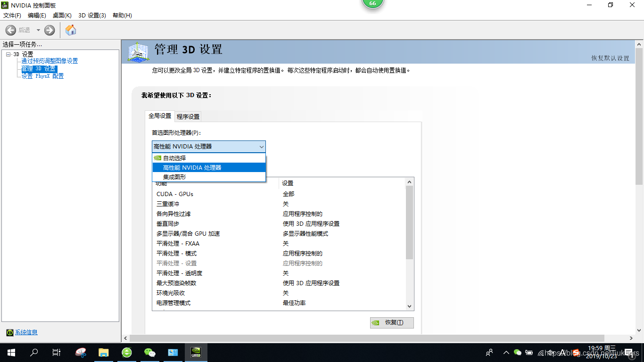Open the Windows Start menu
The image size is (644, 362).
click(x=11, y=353)
